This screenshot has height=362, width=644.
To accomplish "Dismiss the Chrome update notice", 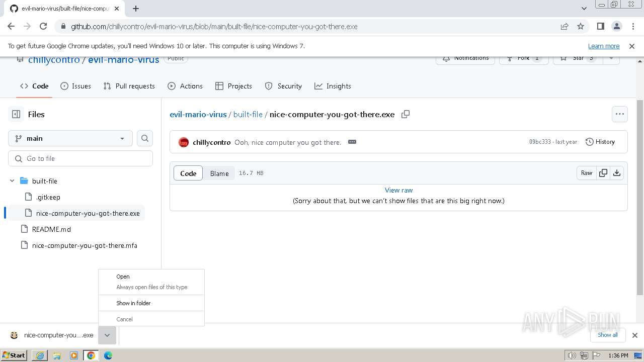I will 632,46.
